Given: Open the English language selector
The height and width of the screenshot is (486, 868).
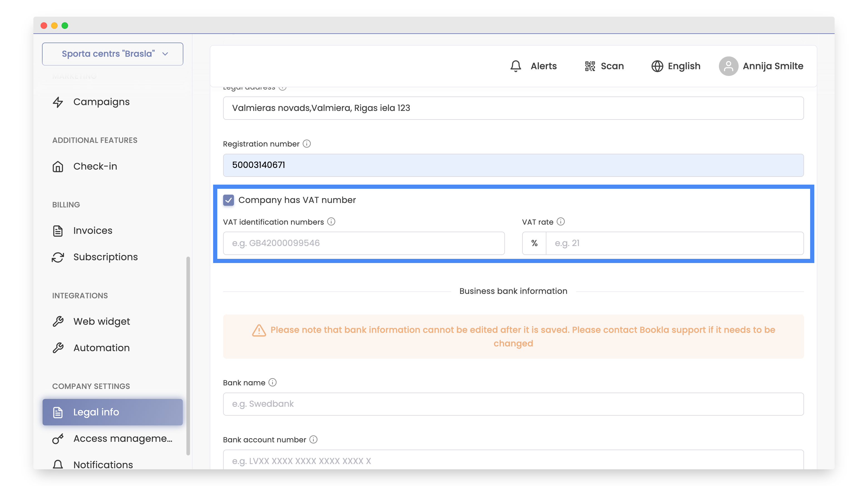Looking at the screenshot, I should pos(684,66).
